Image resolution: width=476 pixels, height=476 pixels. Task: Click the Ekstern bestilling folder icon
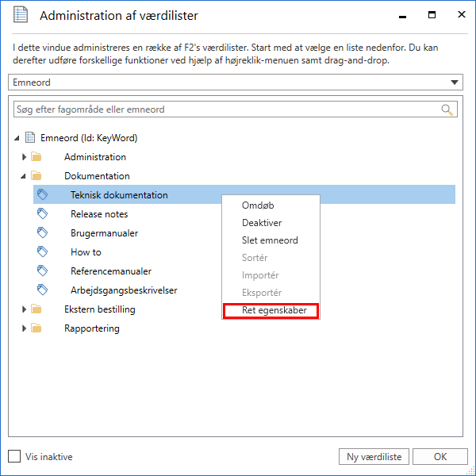tap(36, 309)
